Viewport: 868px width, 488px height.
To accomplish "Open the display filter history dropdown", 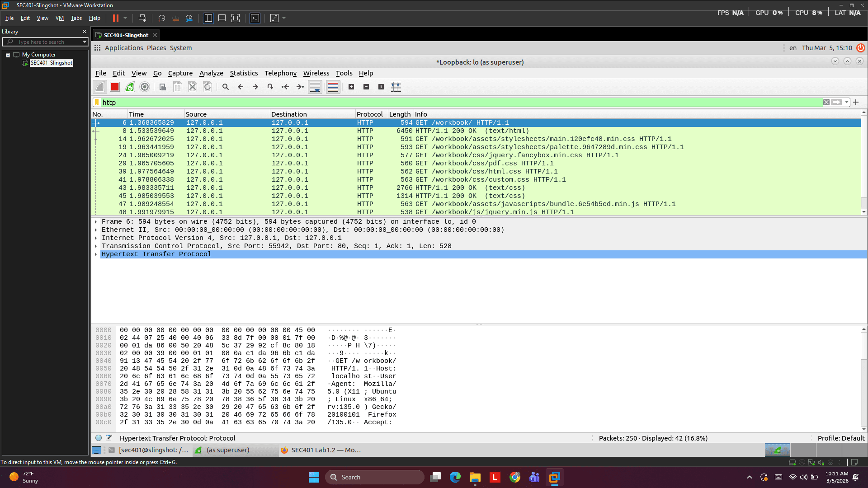I will click(846, 102).
